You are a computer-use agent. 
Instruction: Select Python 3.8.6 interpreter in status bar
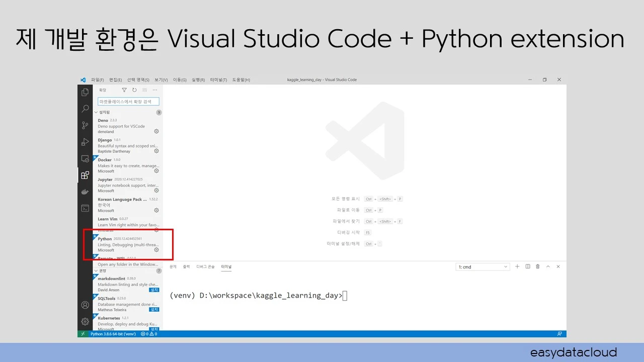[x=113, y=334]
